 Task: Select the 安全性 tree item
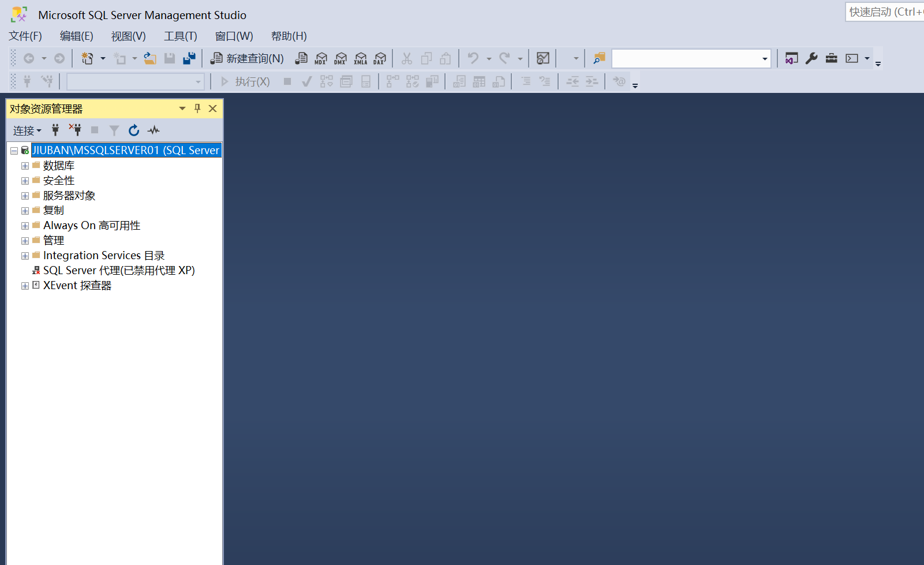coord(59,181)
